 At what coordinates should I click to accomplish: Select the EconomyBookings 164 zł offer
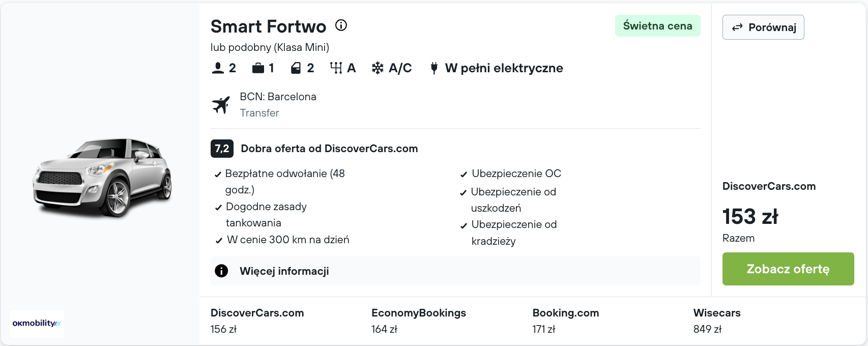point(418,321)
